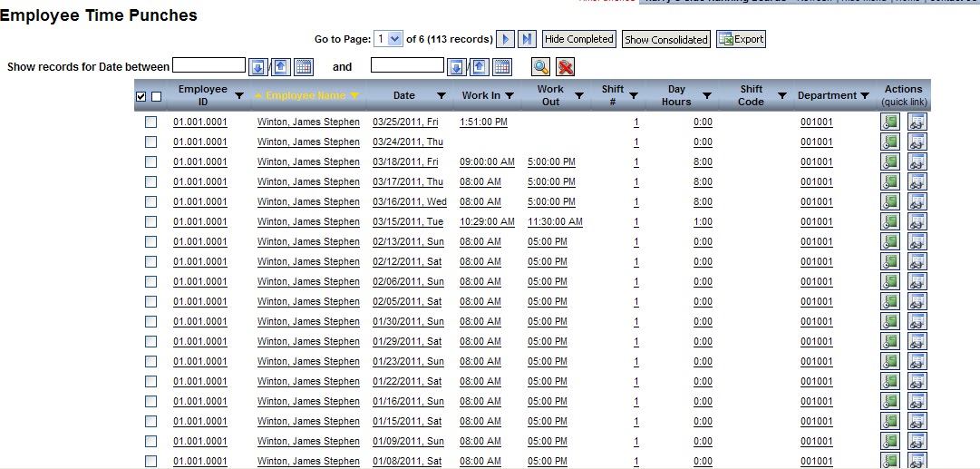Click view-details glasses icon for 02/13/2011 row
This screenshot has height=469, width=980.
coord(917,241)
